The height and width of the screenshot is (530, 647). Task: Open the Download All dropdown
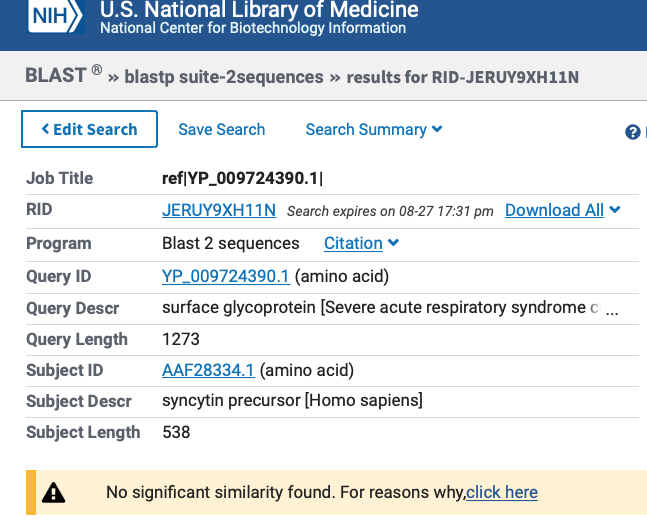point(562,210)
